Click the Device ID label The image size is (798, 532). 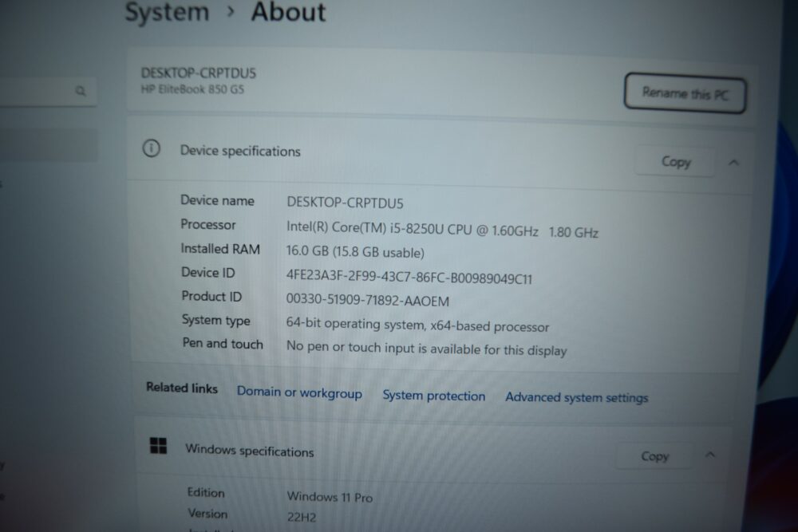208,273
